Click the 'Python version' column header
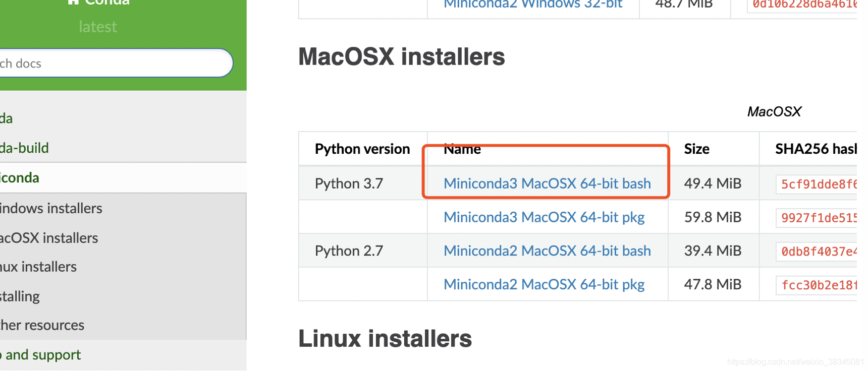Image resolution: width=868 pixels, height=371 pixels. 362,149
